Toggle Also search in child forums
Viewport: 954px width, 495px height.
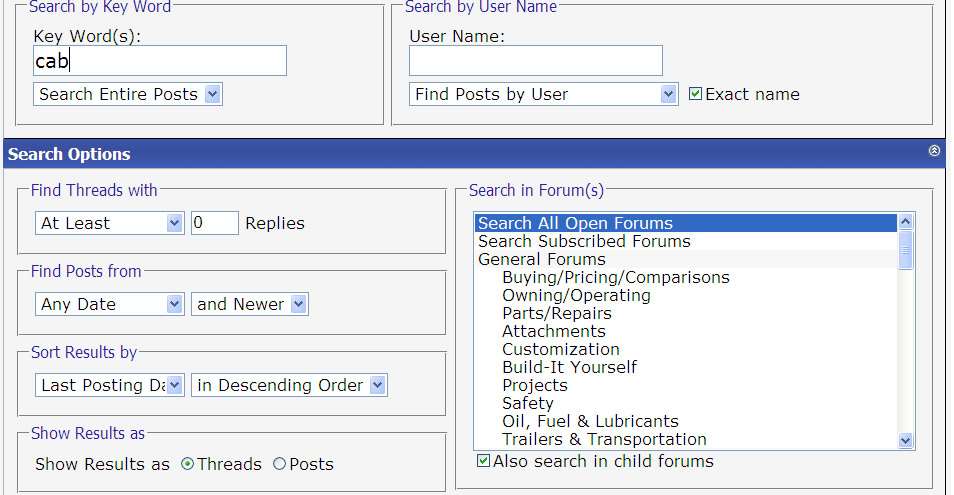[x=484, y=461]
